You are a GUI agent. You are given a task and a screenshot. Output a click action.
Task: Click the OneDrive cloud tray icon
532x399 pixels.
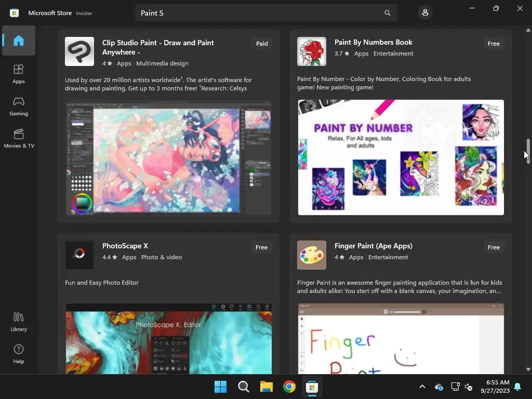click(x=438, y=387)
